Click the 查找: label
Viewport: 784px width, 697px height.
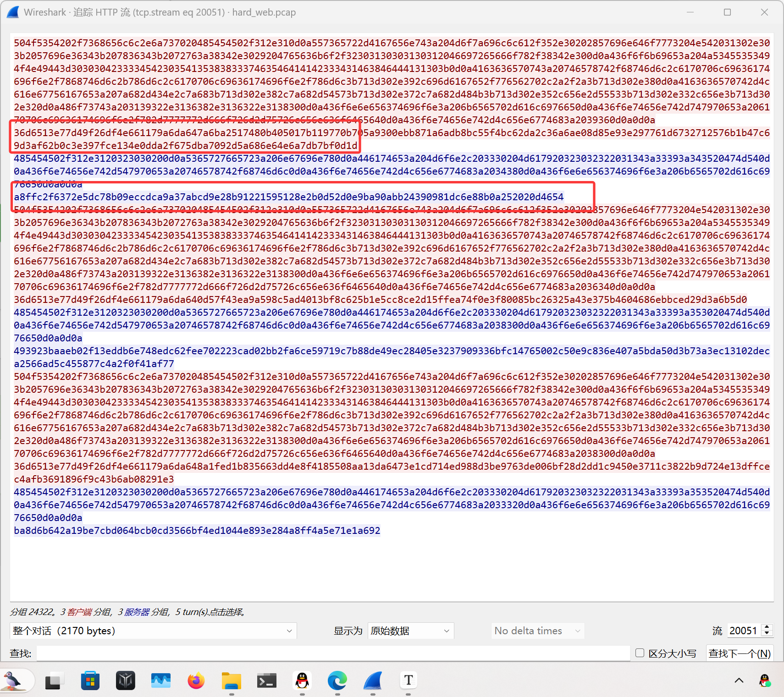tap(21, 653)
